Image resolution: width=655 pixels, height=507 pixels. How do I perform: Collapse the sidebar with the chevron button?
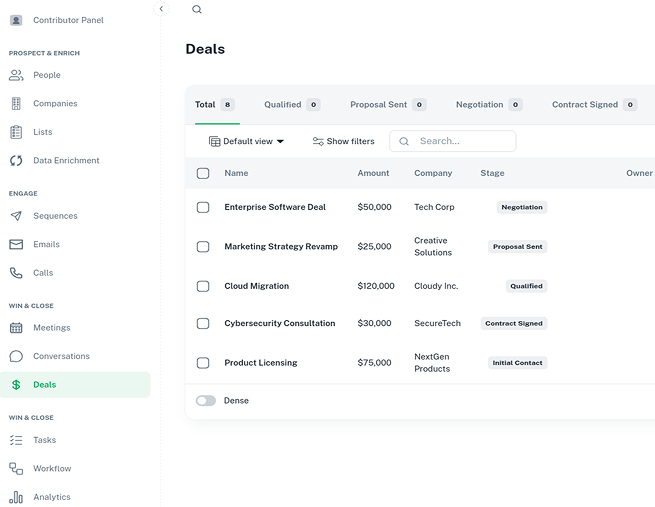[x=161, y=9]
